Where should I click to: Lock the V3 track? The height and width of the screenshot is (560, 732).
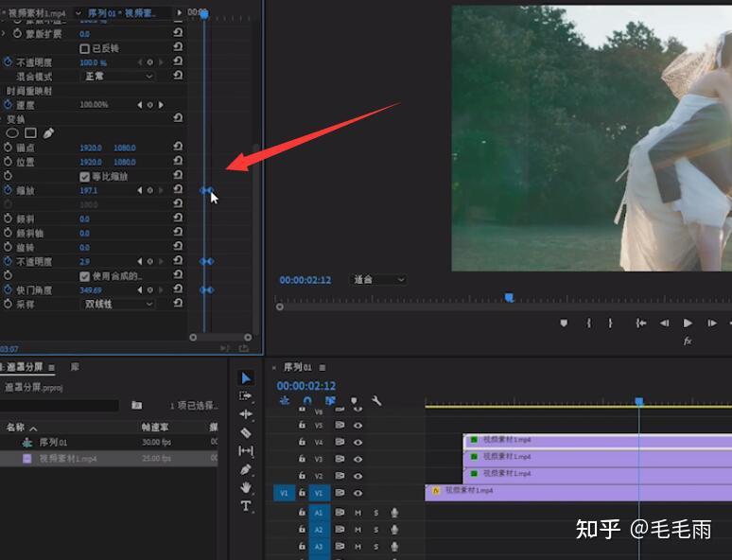[x=302, y=458]
